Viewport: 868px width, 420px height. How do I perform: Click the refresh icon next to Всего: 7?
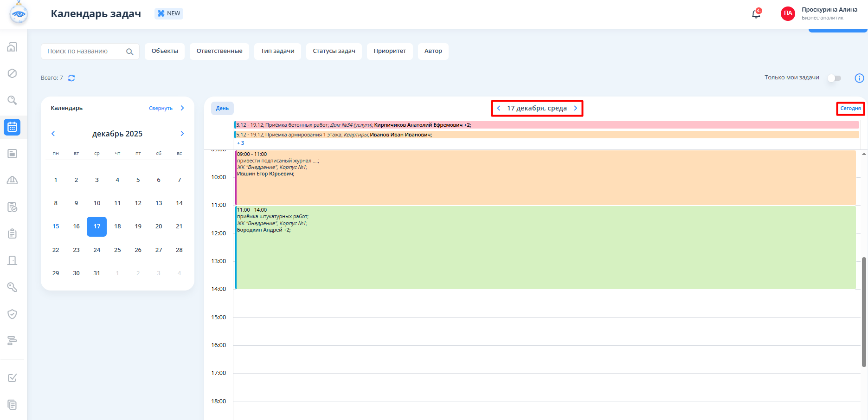click(x=71, y=78)
